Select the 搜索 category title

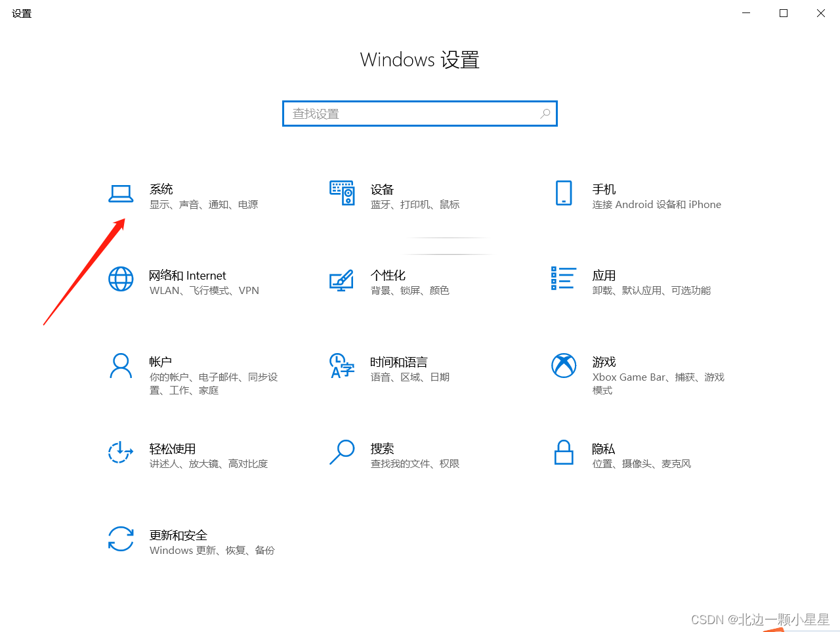pyautogui.click(x=382, y=449)
